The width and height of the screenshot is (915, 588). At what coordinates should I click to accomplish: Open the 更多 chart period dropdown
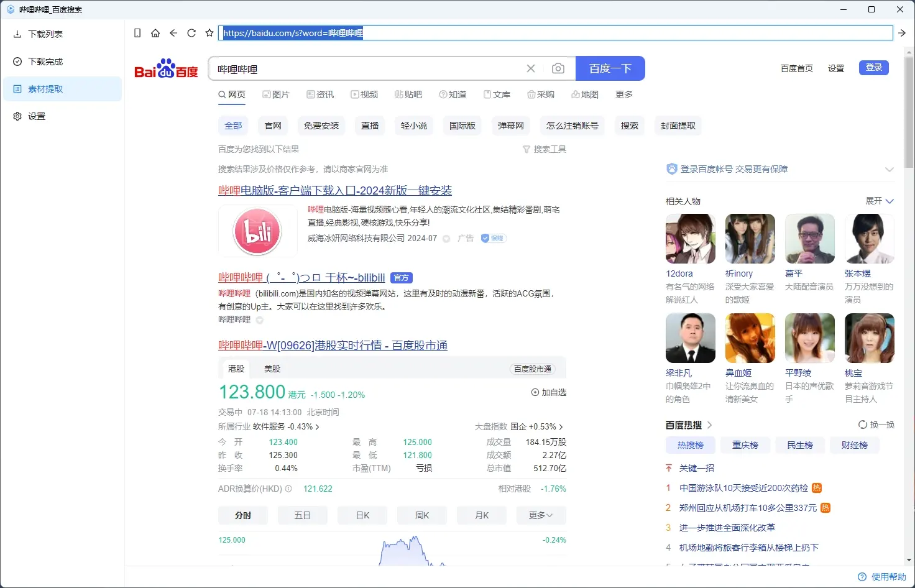point(541,515)
